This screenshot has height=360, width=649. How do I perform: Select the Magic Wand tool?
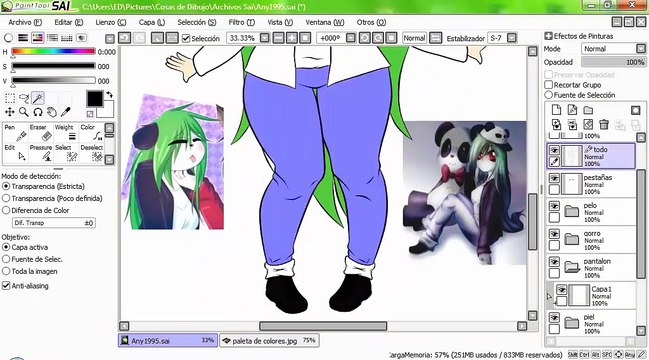tap(38, 98)
